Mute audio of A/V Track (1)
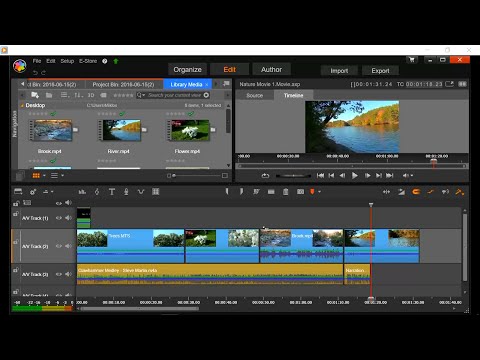The width and height of the screenshot is (480, 360). pyautogui.click(x=69, y=218)
